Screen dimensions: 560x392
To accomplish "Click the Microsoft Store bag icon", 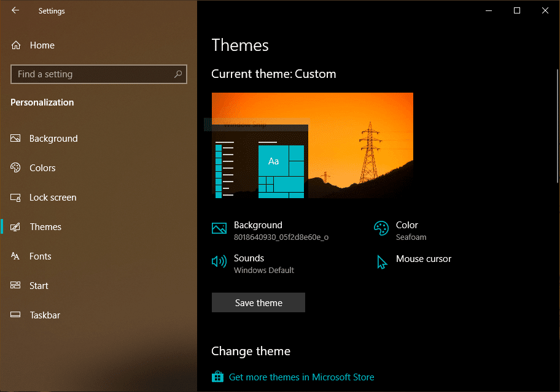I will [217, 377].
